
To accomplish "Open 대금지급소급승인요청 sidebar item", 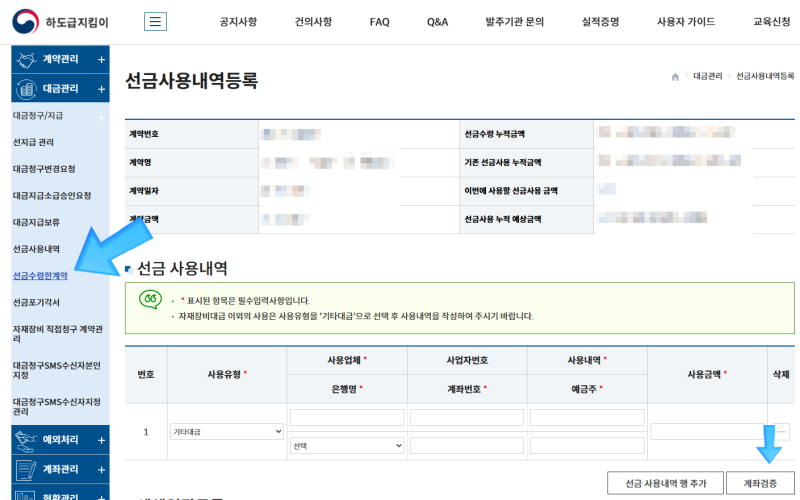I will pos(52,195).
